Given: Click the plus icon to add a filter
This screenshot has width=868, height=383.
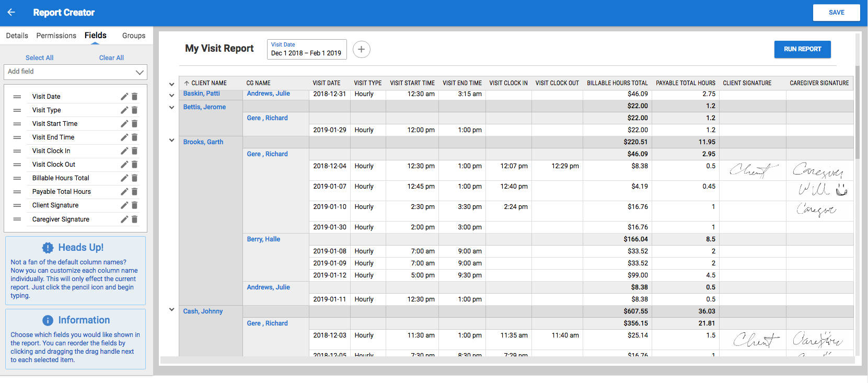Looking at the screenshot, I should 361,49.
